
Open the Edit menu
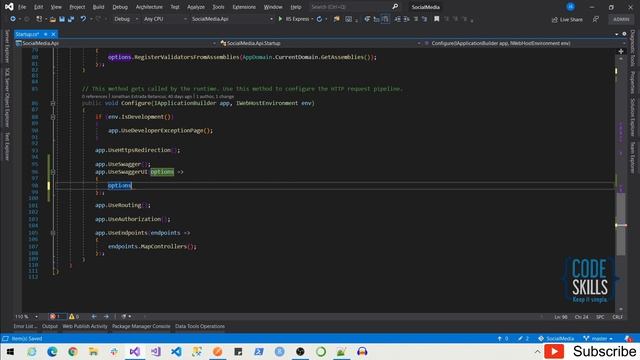pyautogui.click(x=38, y=7)
